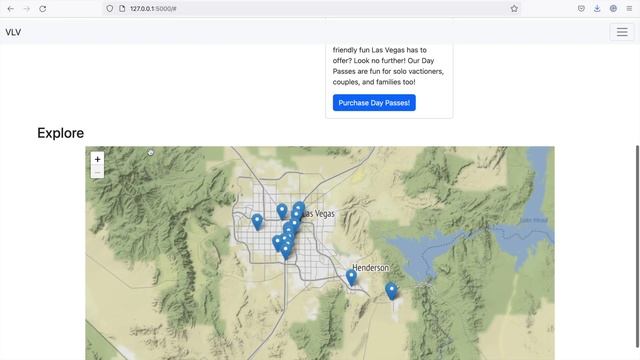Select the Henderson map marker
The height and width of the screenshot is (360, 640).
coord(351,278)
